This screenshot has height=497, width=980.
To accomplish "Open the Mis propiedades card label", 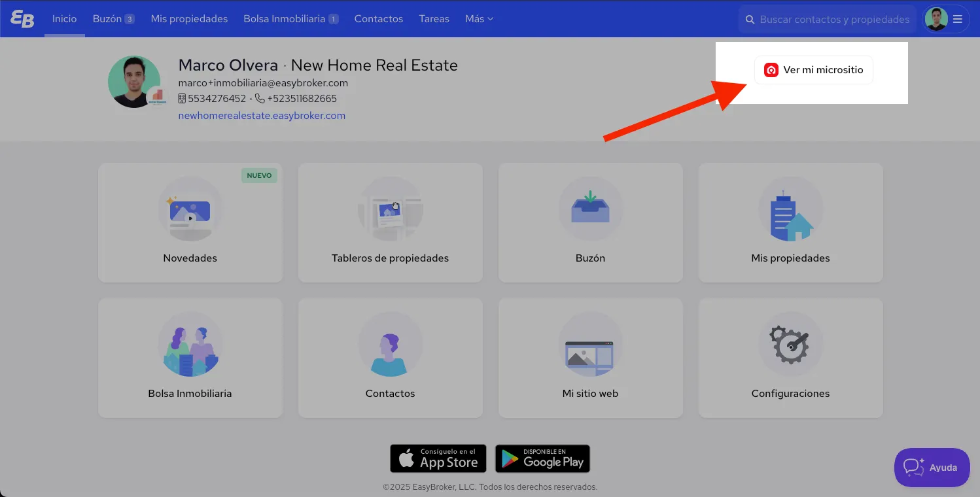I will coord(791,258).
